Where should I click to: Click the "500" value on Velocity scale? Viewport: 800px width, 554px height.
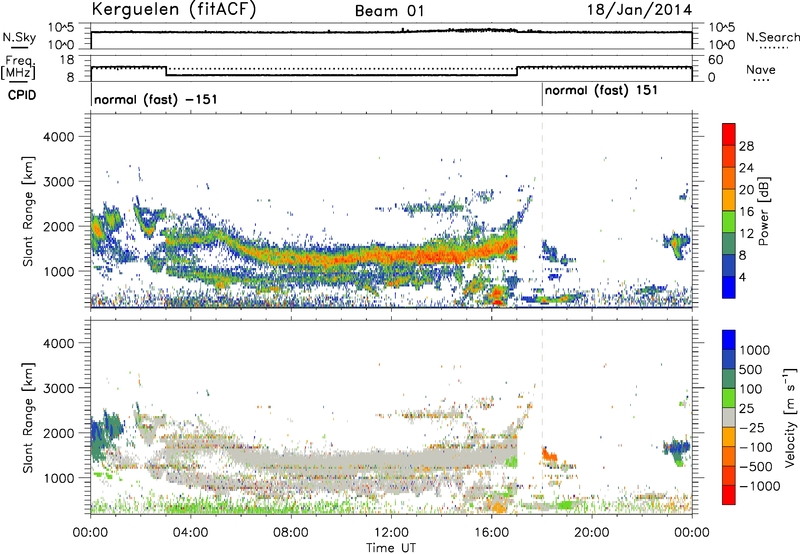click(x=751, y=369)
